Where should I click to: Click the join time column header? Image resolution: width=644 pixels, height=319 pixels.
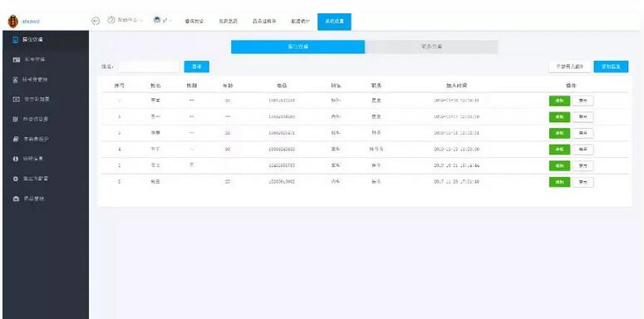click(x=456, y=86)
